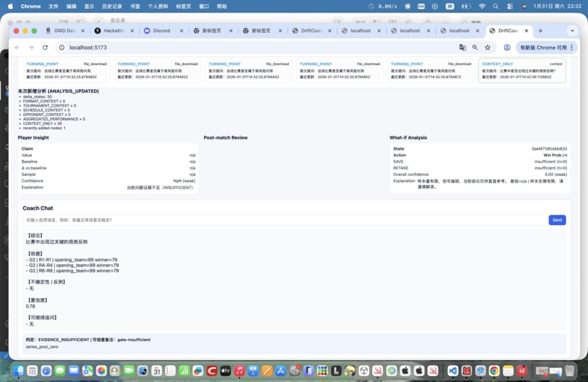
Task: Select the CONTEXT_ONLY state card
Action: [x=522, y=70]
